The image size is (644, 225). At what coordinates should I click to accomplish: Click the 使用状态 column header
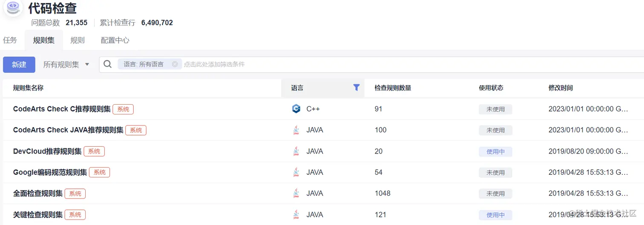(491, 88)
